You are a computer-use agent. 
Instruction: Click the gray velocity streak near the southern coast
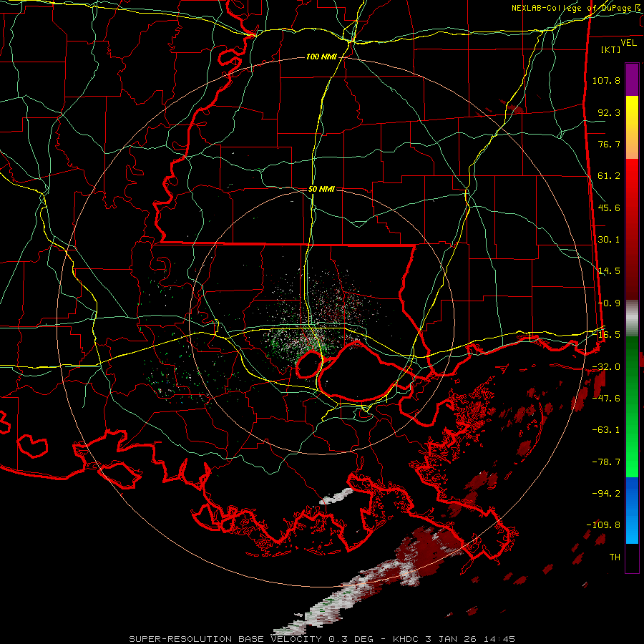[x=336, y=496]
